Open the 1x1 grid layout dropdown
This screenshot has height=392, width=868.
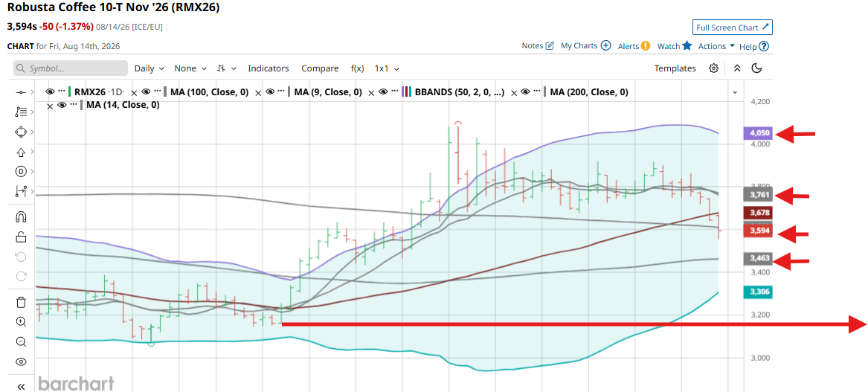pyautogui.click(x=387, y=68)
